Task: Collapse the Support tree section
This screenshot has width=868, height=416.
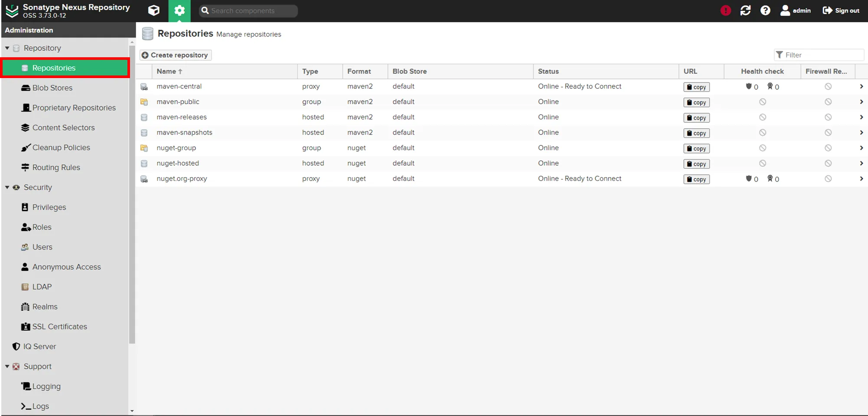Action: coord(7,367)
